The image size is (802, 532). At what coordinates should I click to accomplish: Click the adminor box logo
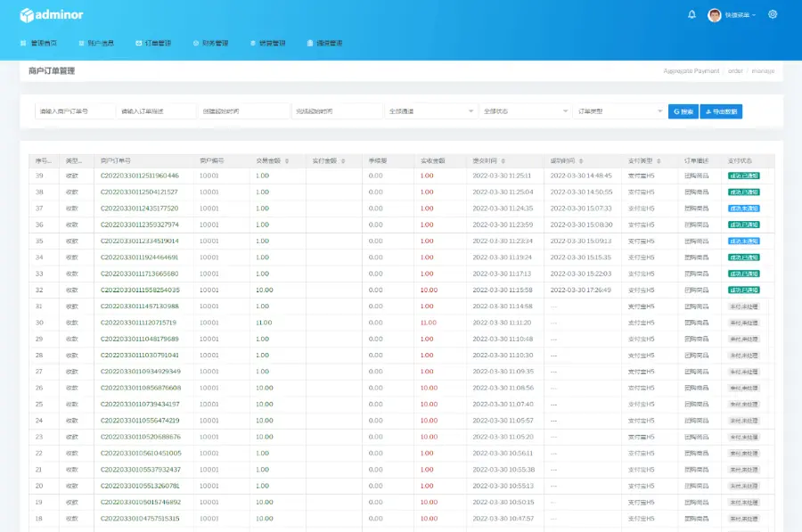pyautogui.click(x=27, y=15)
